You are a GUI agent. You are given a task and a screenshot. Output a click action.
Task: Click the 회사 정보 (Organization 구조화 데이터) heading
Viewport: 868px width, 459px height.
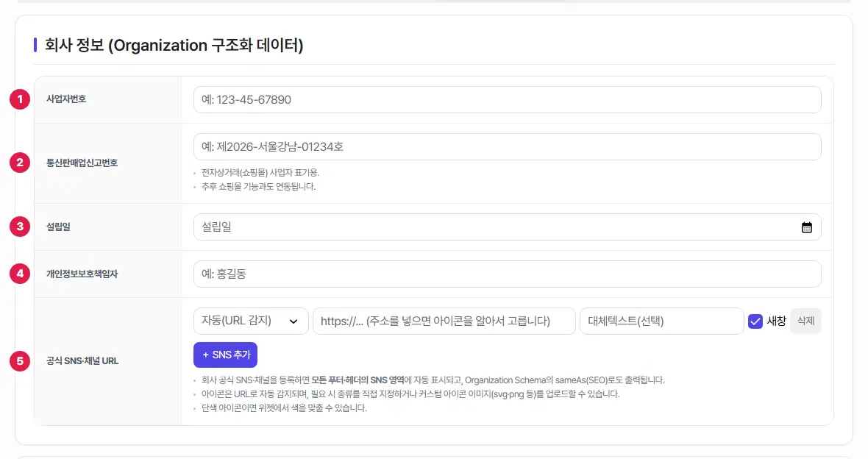click(x=174, y=45)
